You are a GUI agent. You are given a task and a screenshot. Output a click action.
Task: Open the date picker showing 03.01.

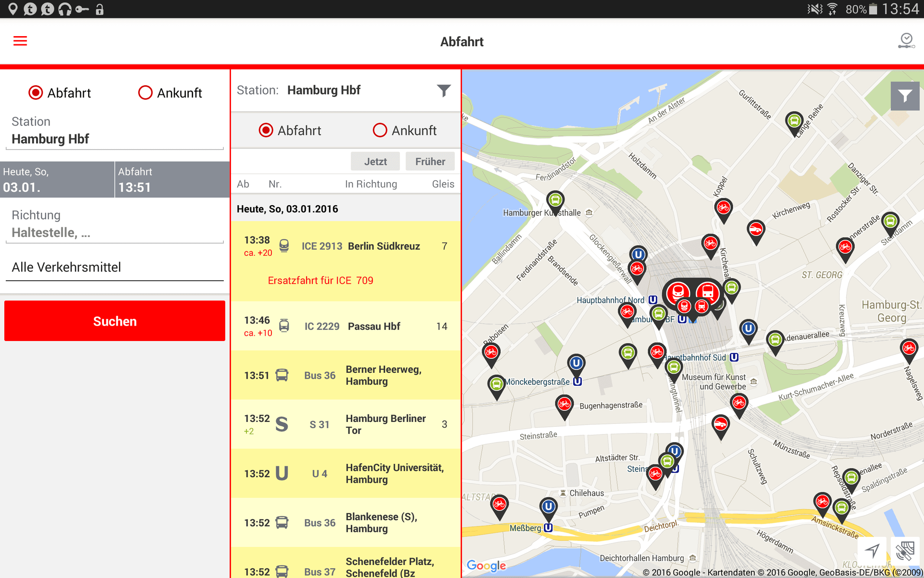[x=57, y=180]
